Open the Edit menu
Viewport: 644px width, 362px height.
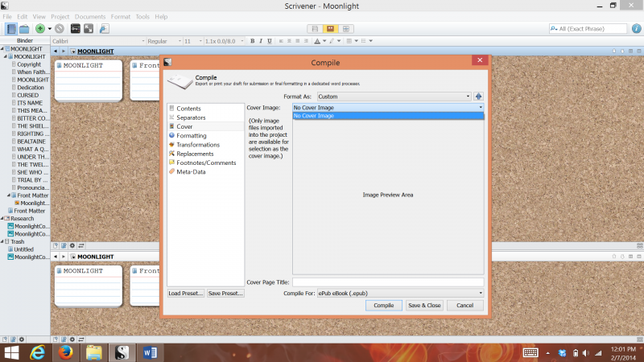tap(23, 17)
